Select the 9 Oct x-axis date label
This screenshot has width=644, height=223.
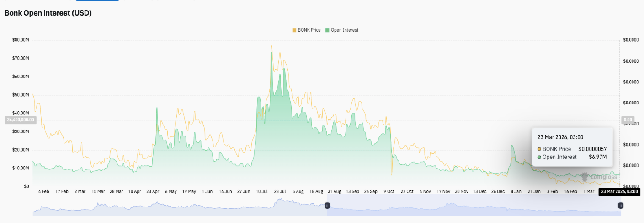click(389, 191)
